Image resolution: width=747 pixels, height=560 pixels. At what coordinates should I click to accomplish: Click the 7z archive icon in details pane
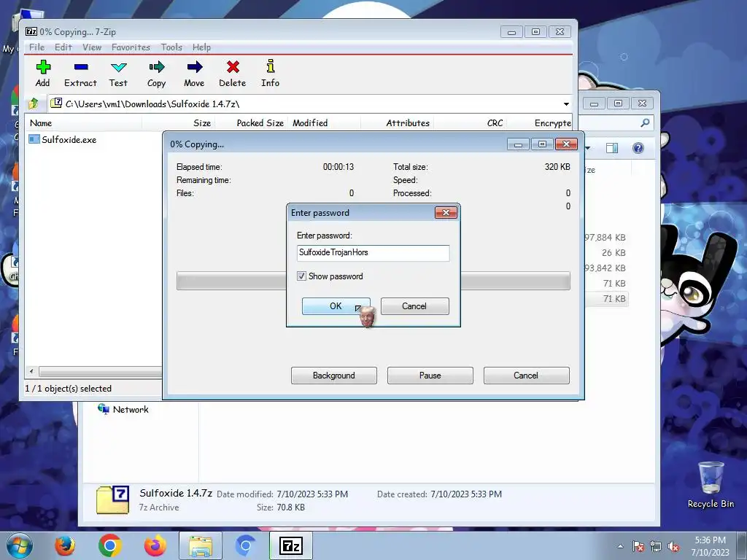click(113, 500)
